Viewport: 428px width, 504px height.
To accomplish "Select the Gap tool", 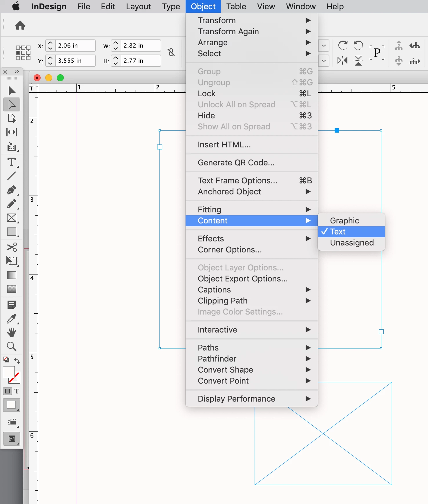I will (12, 132).
